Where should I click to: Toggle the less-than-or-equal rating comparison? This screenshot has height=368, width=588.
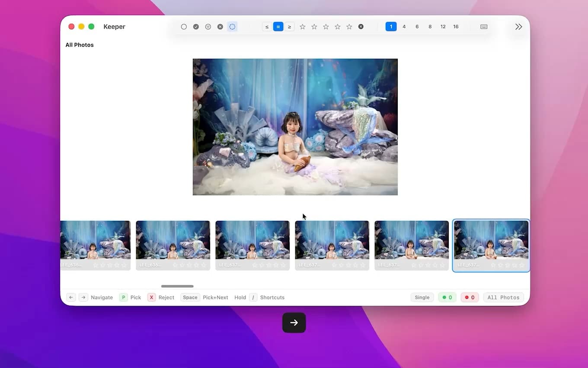(267, 26)
